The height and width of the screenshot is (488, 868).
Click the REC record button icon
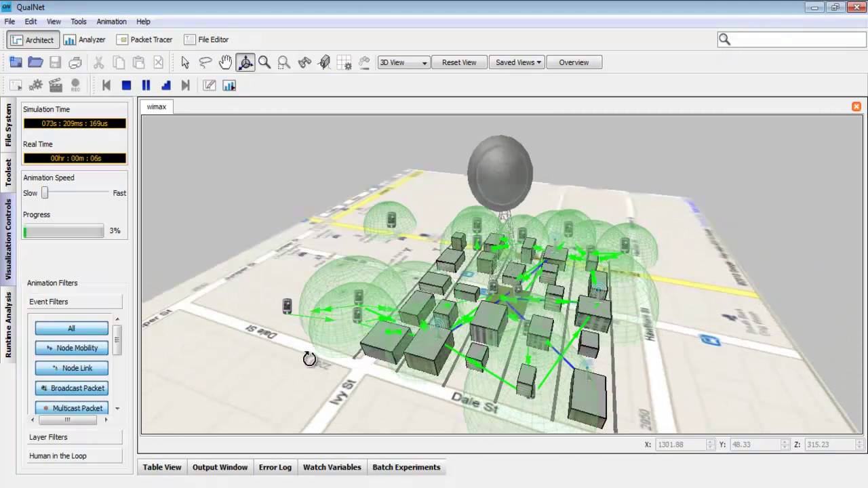point(75,85)
